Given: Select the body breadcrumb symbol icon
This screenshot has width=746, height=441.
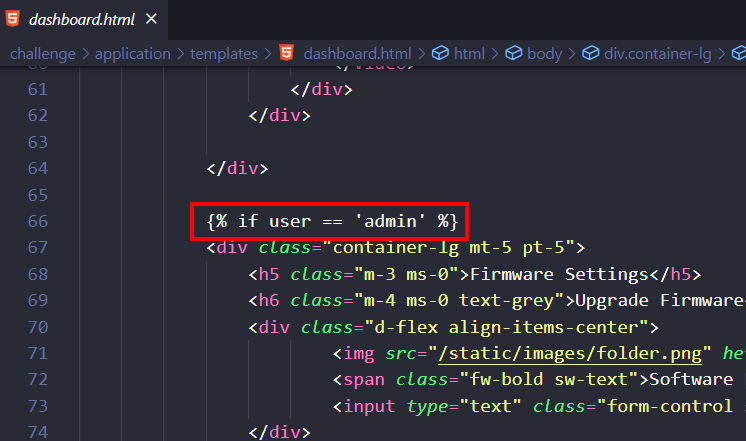Looking at the screenshot, I should pos(514,54).
